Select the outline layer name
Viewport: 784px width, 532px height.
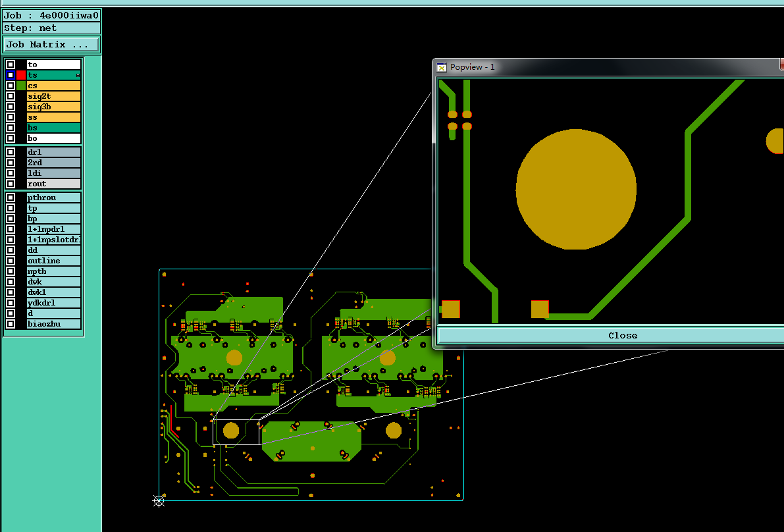tap(53, 261)
